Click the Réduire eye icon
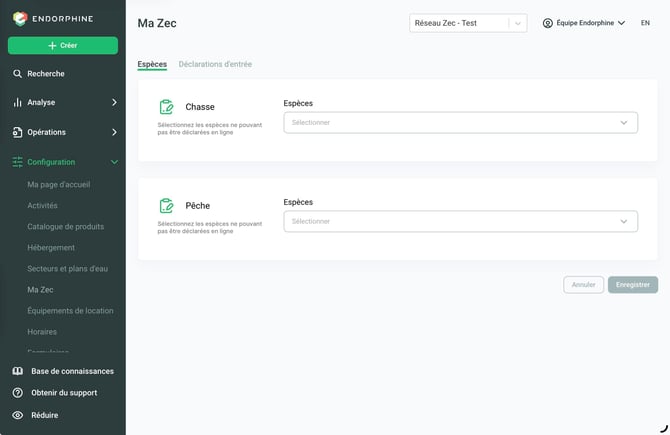The height and width of the screenshot is (435, 670). [x=18, y=415]
